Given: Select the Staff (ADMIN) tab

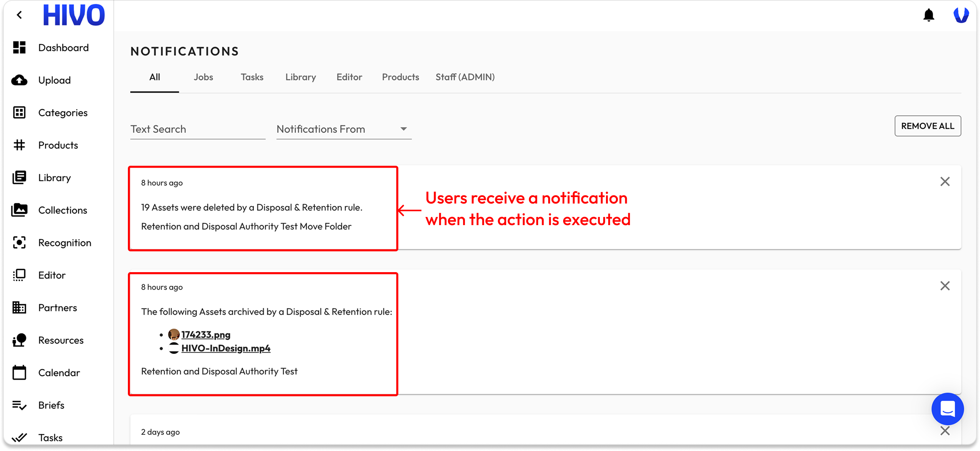Looking at the screenshot, I should click(465, 77).
